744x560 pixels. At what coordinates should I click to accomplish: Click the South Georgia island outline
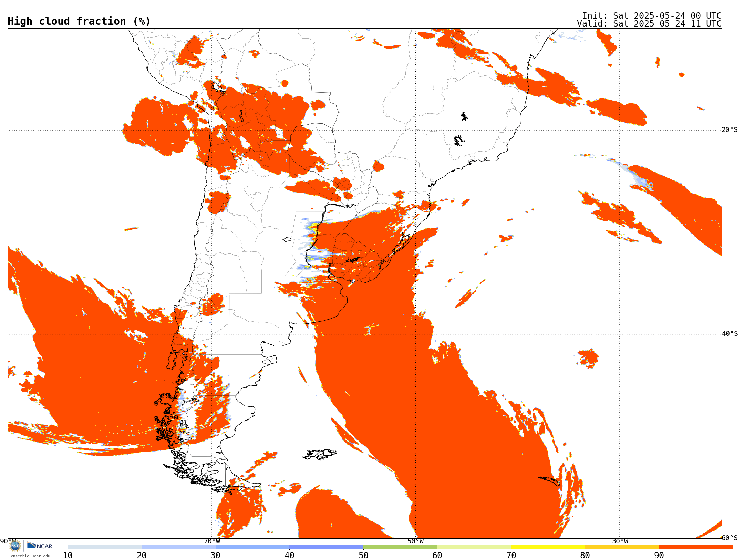tap(550, 481)
